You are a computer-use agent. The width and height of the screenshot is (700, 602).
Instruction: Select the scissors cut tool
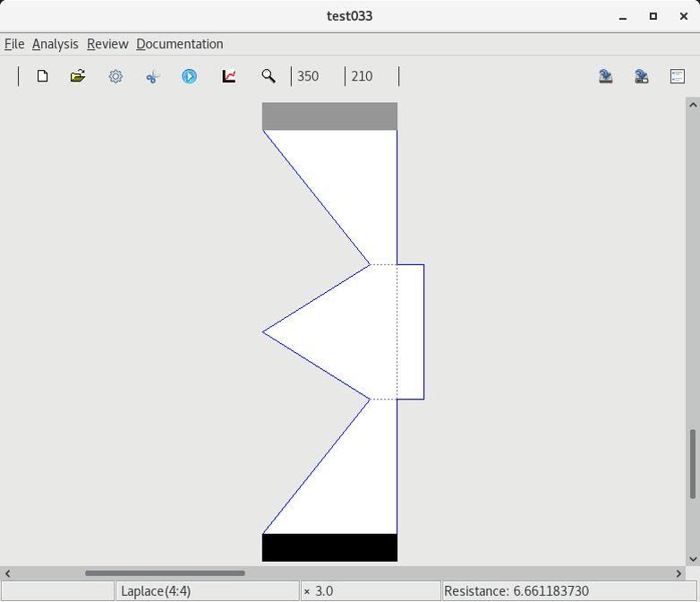[152, 76]
